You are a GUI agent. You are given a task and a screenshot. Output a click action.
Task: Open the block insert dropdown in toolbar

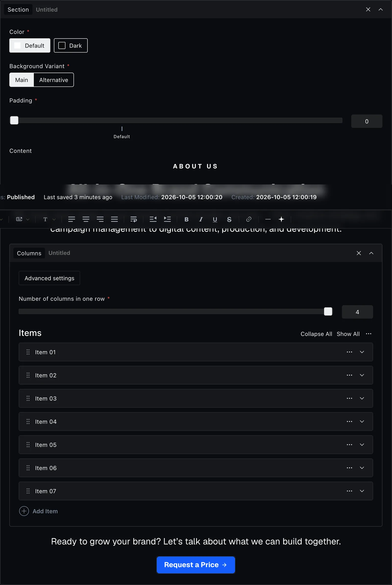click(23, 219)
